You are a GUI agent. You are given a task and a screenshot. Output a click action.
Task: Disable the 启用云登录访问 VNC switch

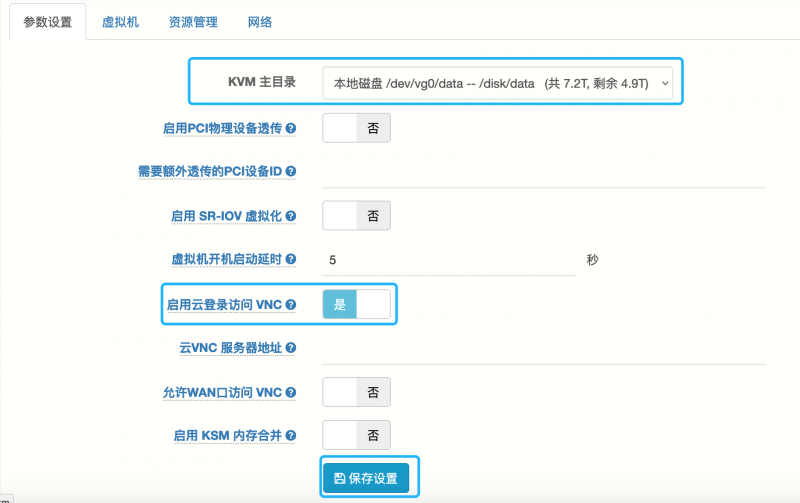tap(357, 305)
